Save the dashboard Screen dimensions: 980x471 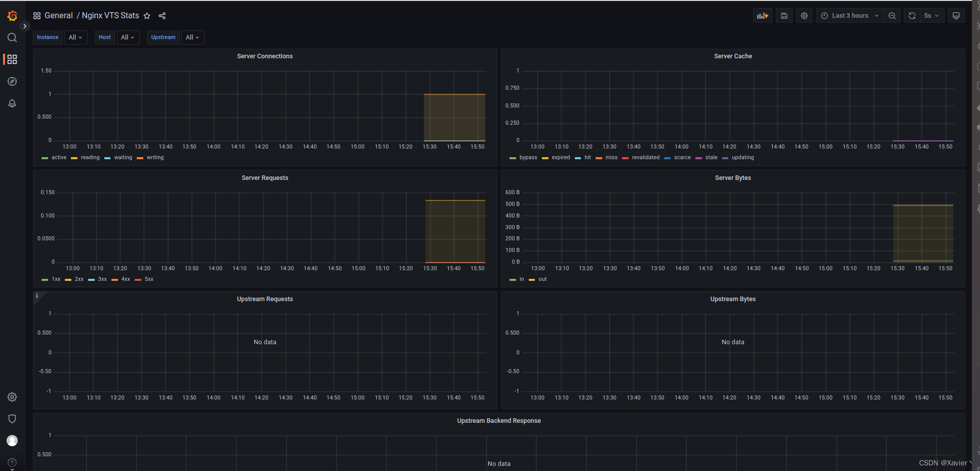784,16
